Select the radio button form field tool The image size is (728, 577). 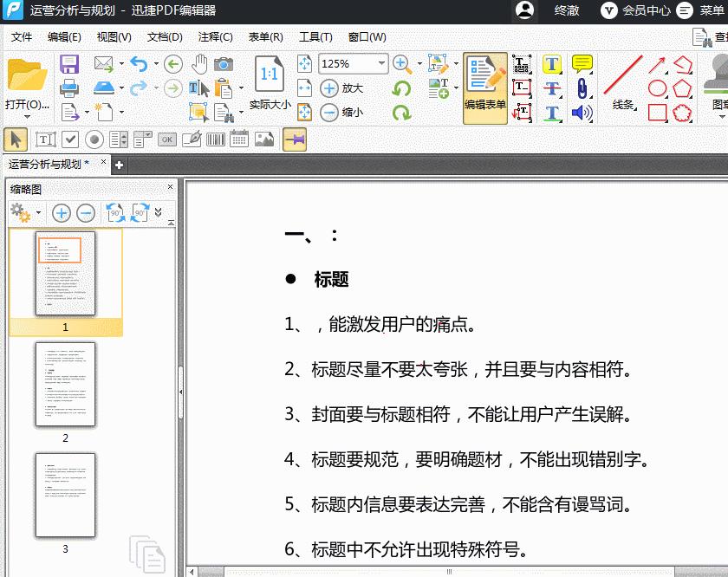[94, 139]
